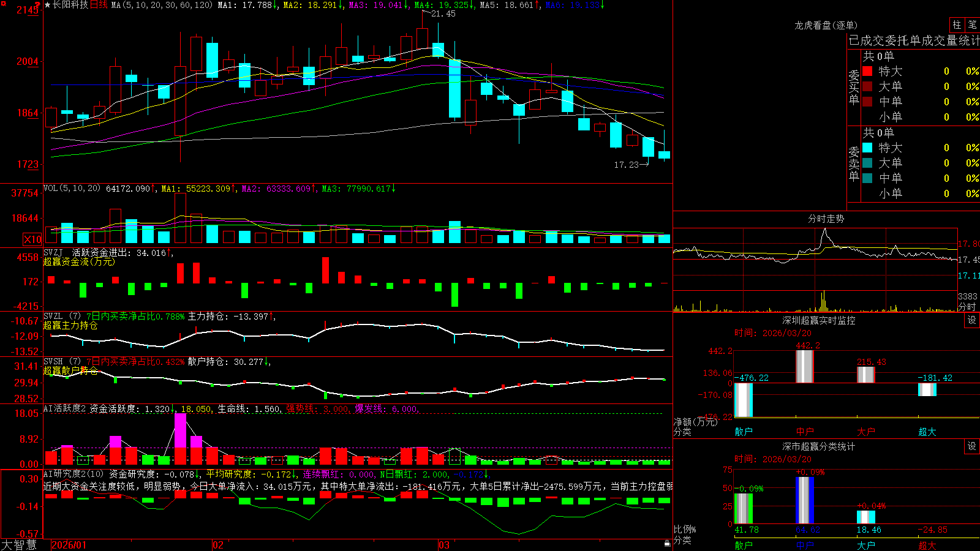Click the 分时 label beside 3383

(x=967, y=306)
